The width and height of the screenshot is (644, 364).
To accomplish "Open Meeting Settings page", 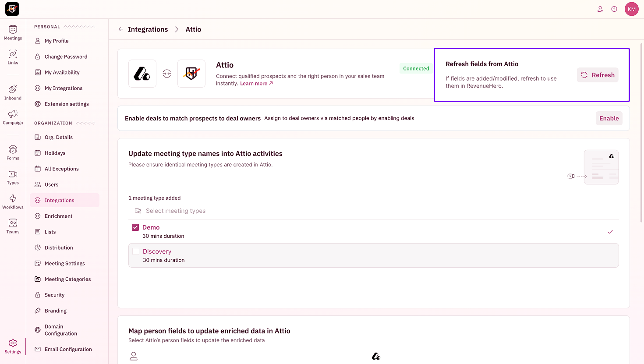I will pos(64,263).
